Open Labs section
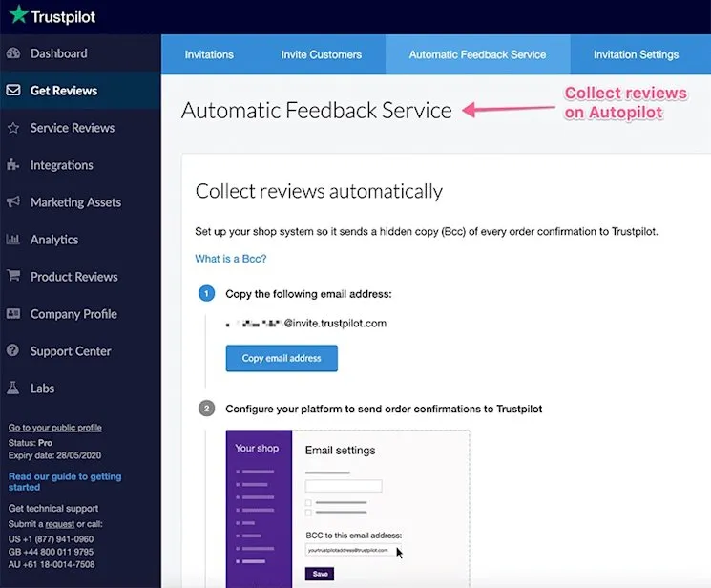Screen dimensions: 711x588 pos(80,388)
